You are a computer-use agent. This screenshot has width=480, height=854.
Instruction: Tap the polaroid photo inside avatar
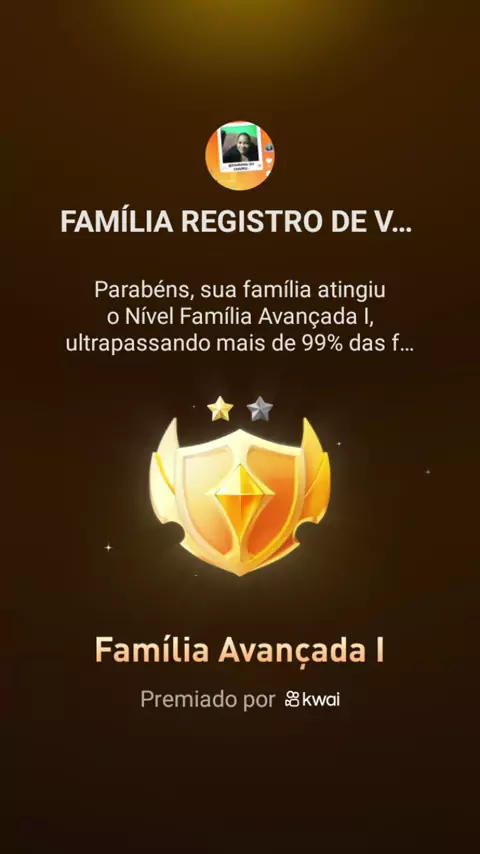pos(240,149)
